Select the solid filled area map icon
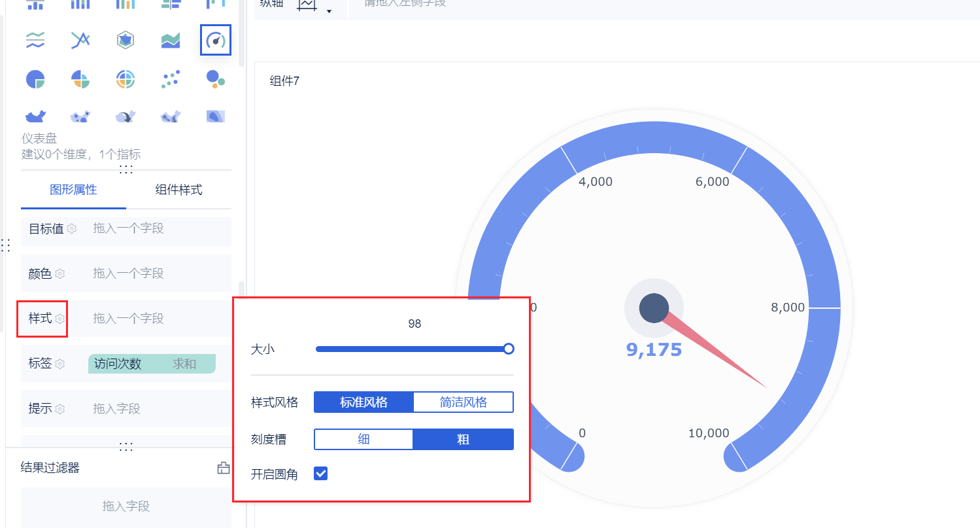The height and width of the screenshot is (528, 980). click(35, 116)
